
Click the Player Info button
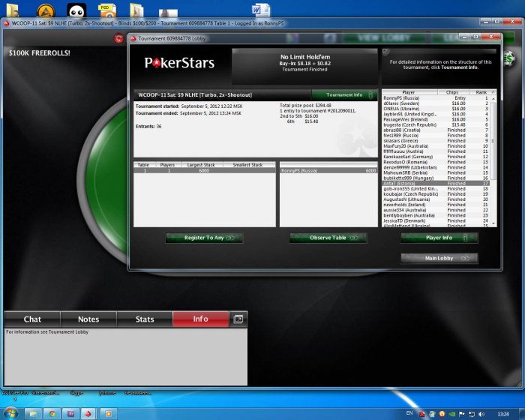pos(439,238)
